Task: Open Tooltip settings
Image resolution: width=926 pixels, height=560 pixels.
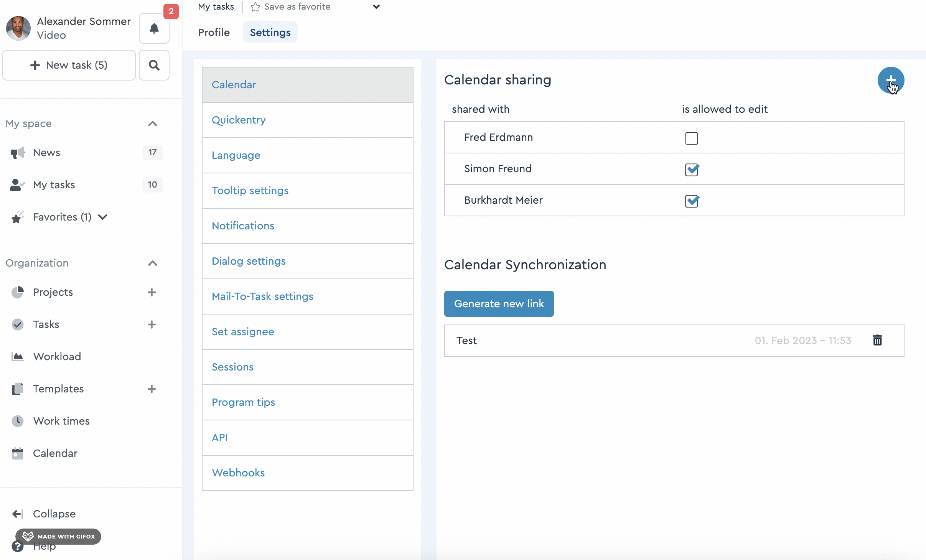Action: pyautogui.click(x=307, y=191)
